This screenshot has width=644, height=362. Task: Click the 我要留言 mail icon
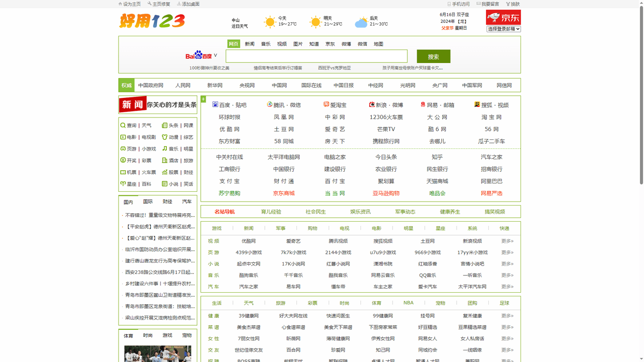tap(479, 4)
